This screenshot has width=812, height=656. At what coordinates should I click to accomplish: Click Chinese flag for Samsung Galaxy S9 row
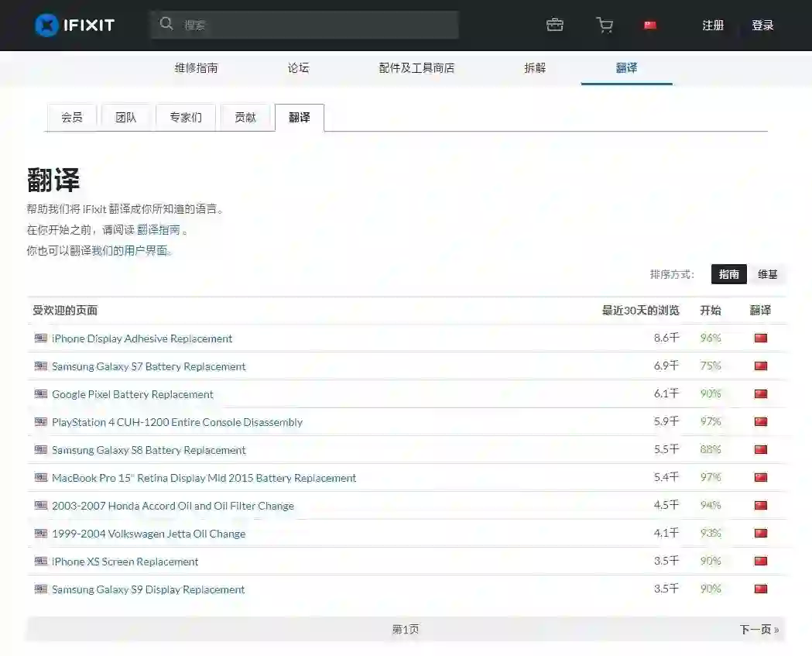click(x=760, y=589)
